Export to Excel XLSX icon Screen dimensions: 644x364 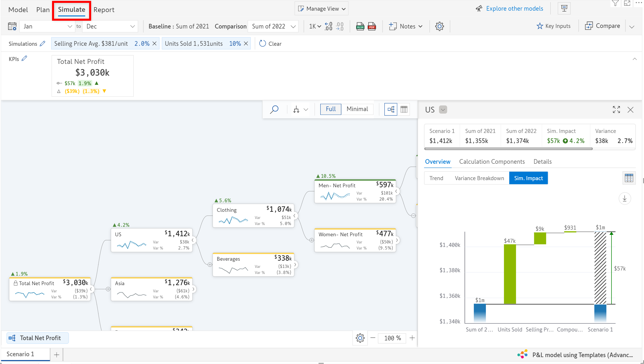360,26
